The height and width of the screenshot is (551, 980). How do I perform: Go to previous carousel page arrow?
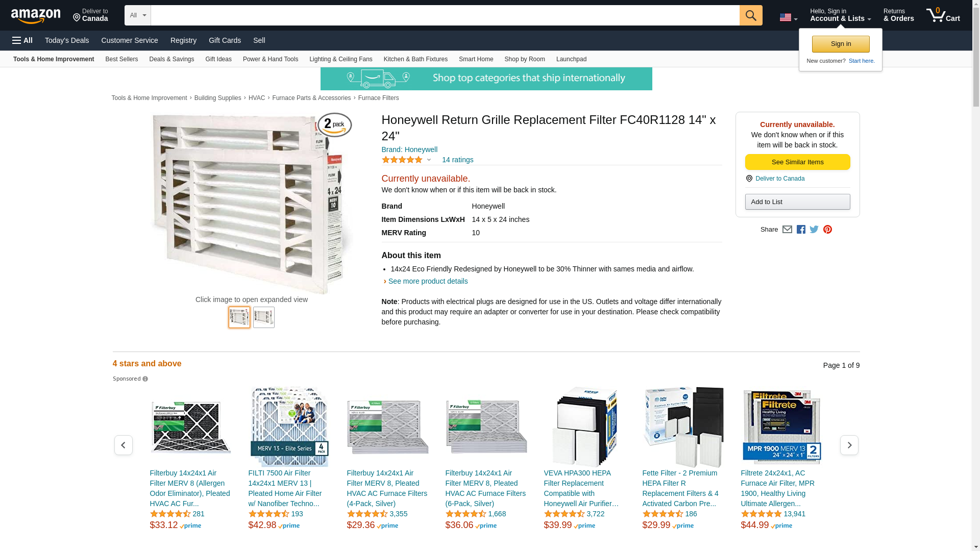pos(123,445)
